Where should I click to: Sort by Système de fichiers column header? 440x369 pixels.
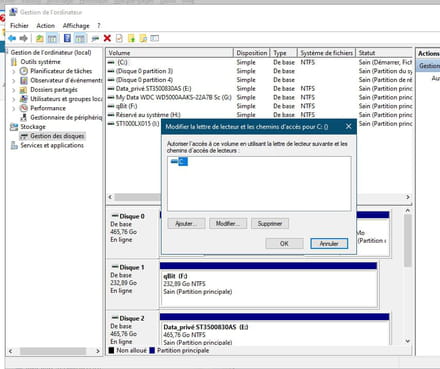pos(326,53)
